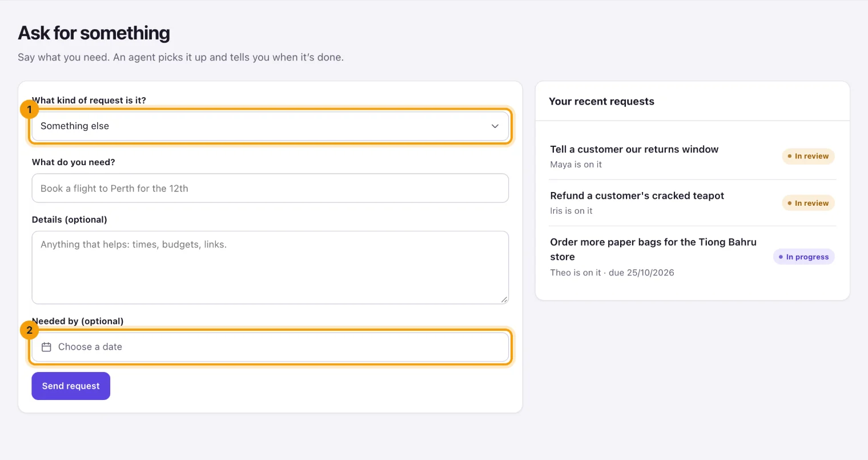Click the orange annotation marker 2
The image size is (868, 460).
point(29,330)
